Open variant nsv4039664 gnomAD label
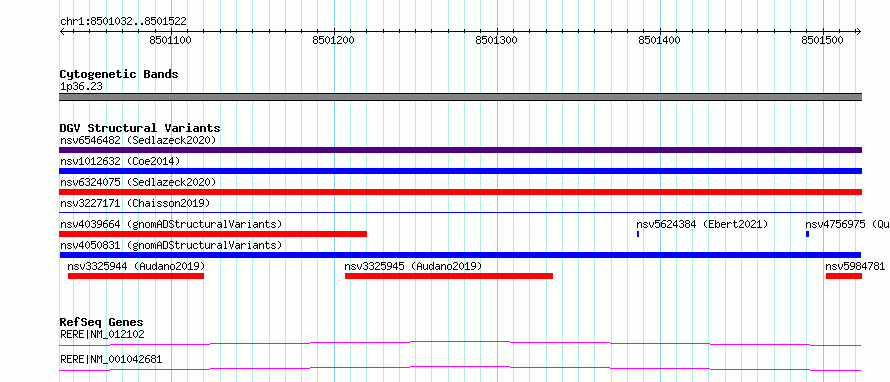This screenshot has width=890, height=382. (171, 224)
